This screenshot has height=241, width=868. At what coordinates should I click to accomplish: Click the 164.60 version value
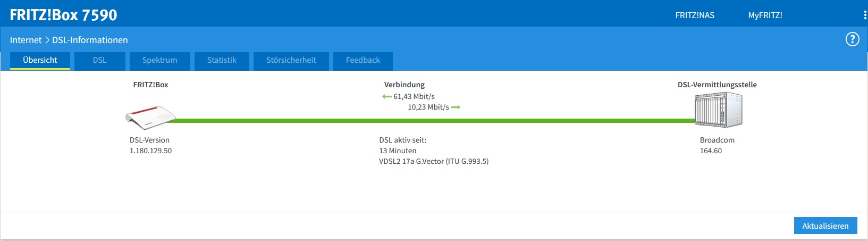tap(711, 151)
